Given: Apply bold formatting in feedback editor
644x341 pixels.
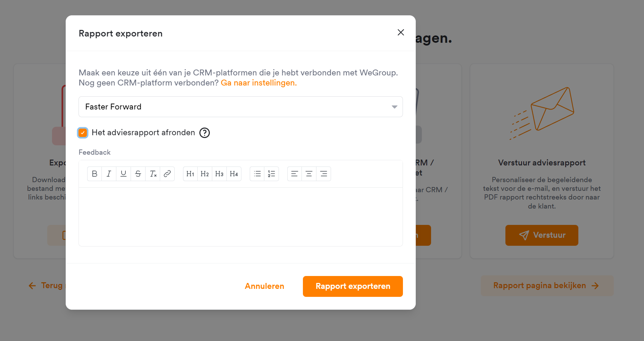Looking at the screenshot, I should click(94, 174).
